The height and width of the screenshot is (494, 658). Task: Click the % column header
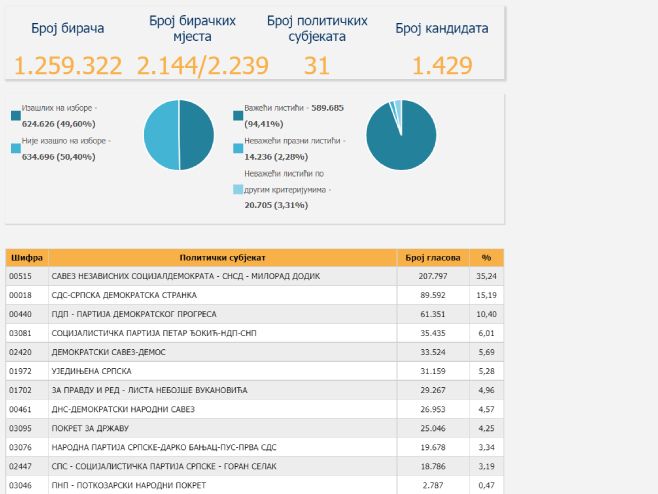486,257
